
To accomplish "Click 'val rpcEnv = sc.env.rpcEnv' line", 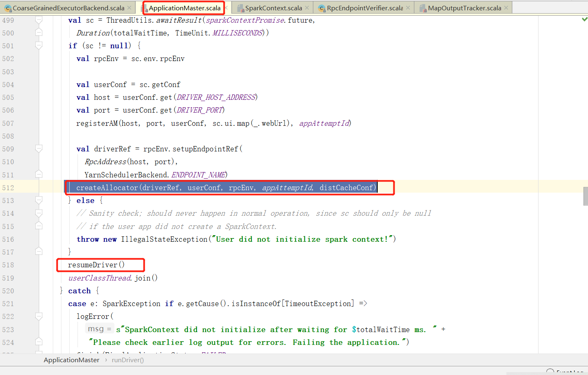I will (130, 59).
